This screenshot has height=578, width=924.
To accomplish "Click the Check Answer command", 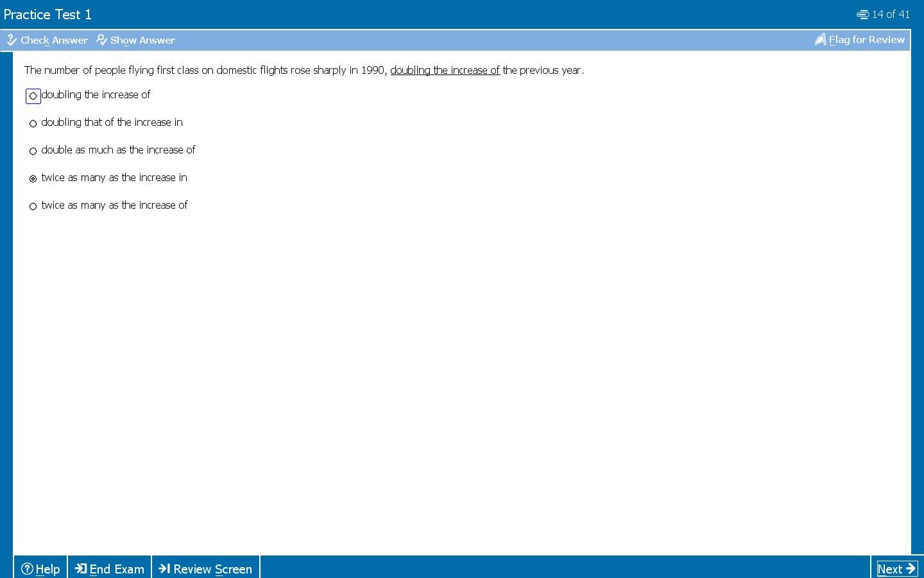I will [x=53, y=40].
